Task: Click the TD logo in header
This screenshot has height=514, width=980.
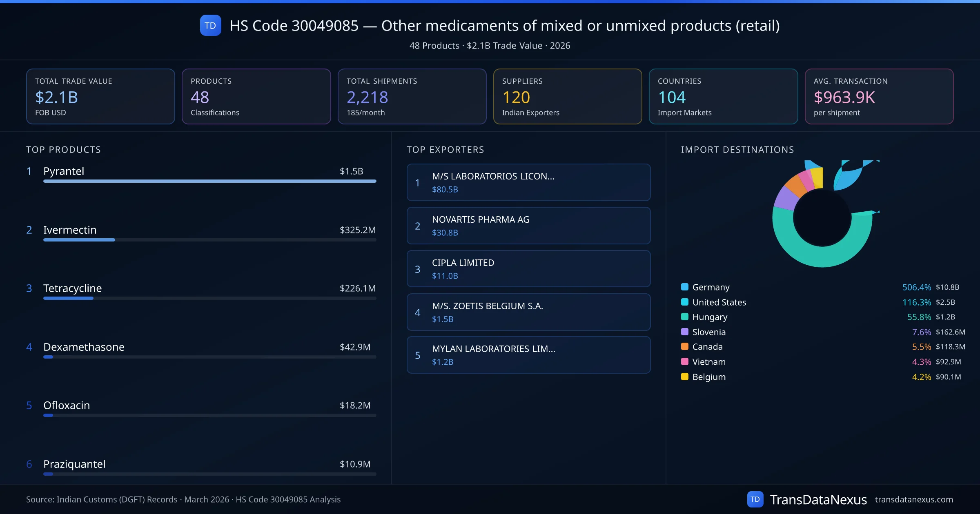Action: tap(210, 25)
